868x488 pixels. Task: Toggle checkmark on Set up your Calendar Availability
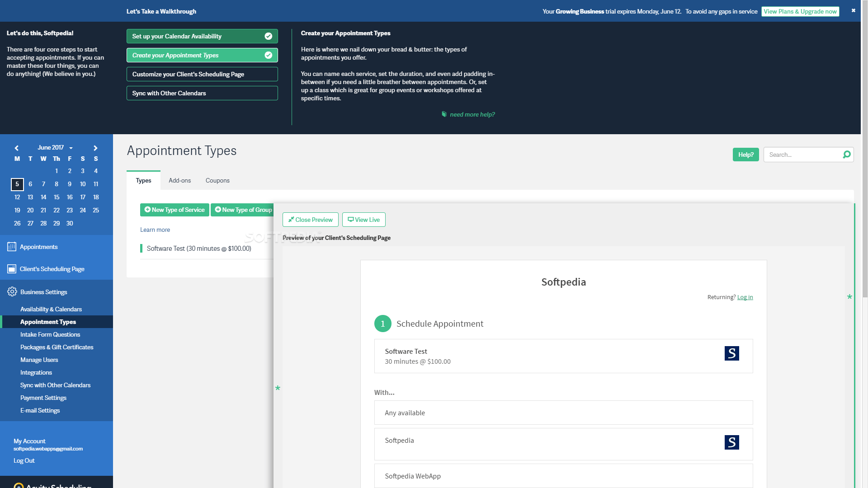[x=268, y=36]
